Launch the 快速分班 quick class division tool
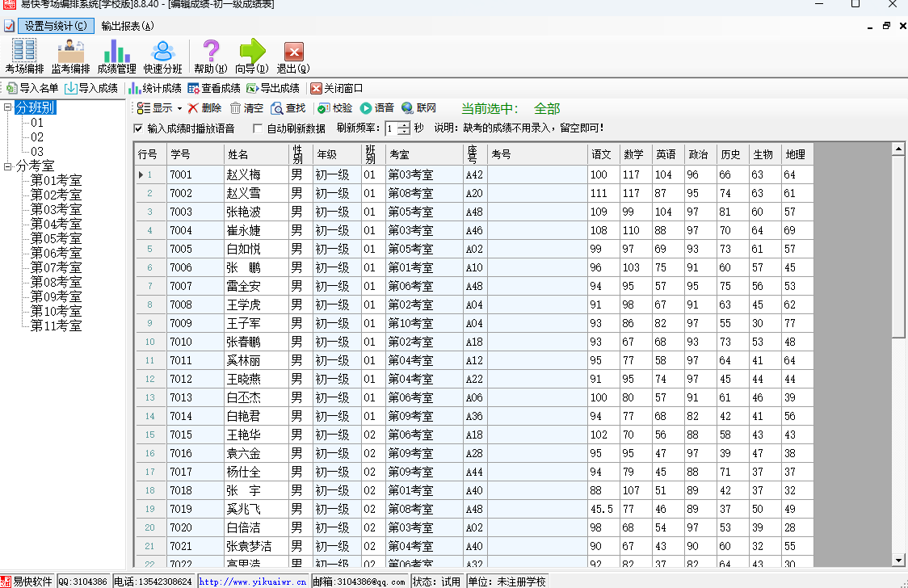908x588 pixels. click(162, 56)
